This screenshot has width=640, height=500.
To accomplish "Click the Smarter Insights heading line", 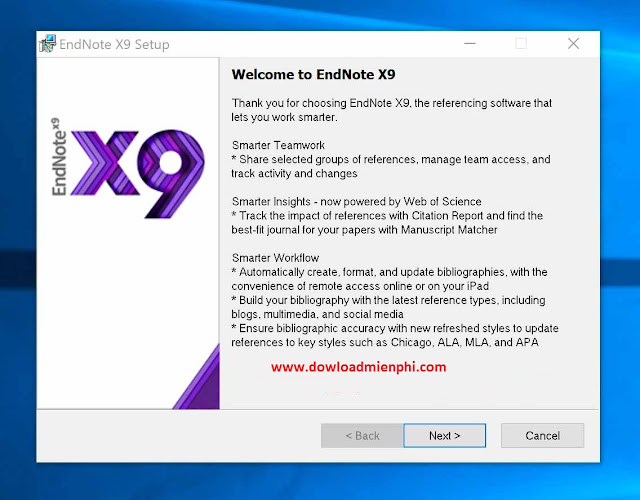I will (x=356, y=201).
